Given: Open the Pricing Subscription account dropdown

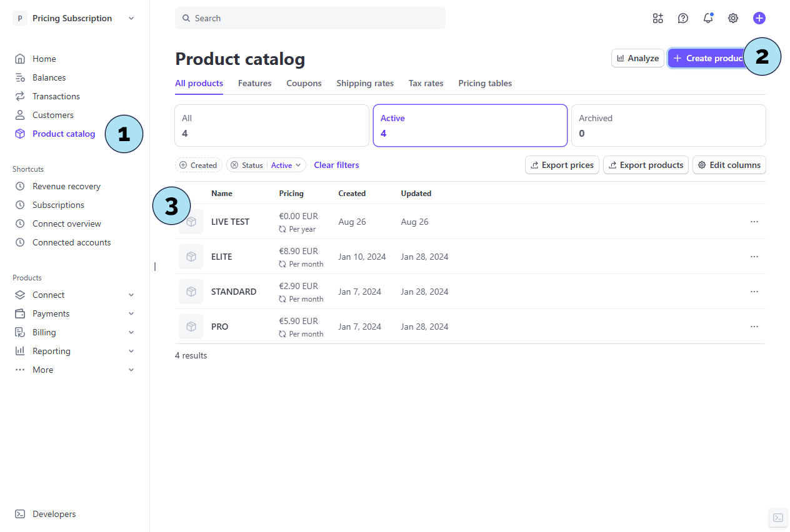Looking at the screenshot, I should 74,18.
